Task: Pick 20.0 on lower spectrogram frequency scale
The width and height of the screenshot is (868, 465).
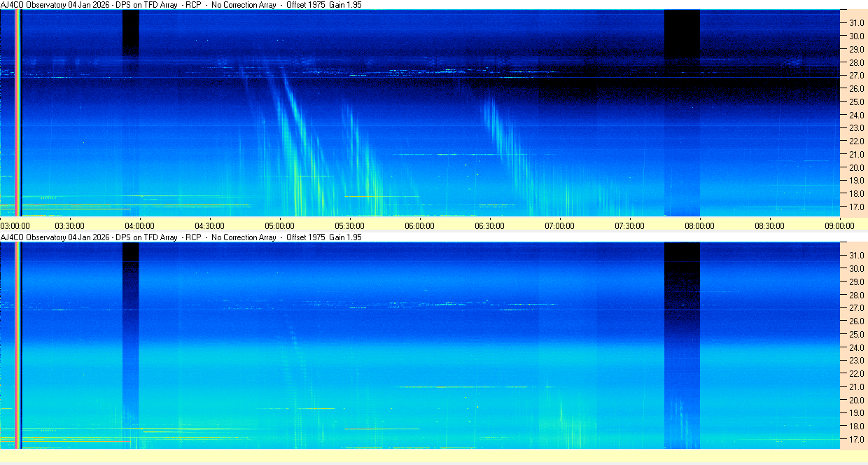Action: click(857, 400)
